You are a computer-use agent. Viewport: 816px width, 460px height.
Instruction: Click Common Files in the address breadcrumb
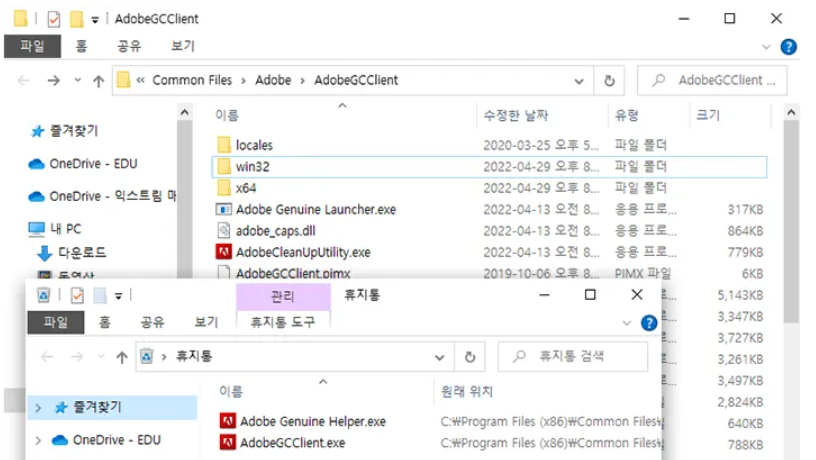tap(192, 81)
